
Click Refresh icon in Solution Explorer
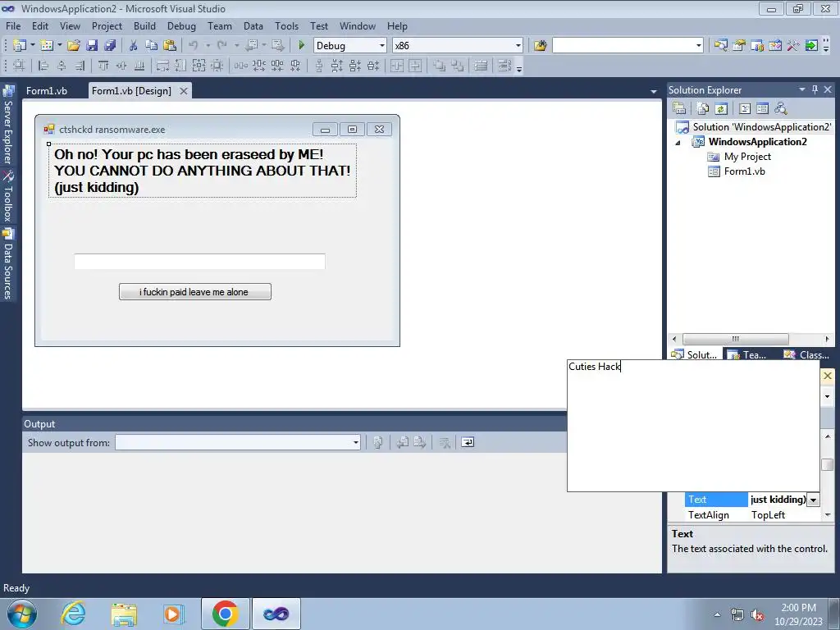pos(721,109)
